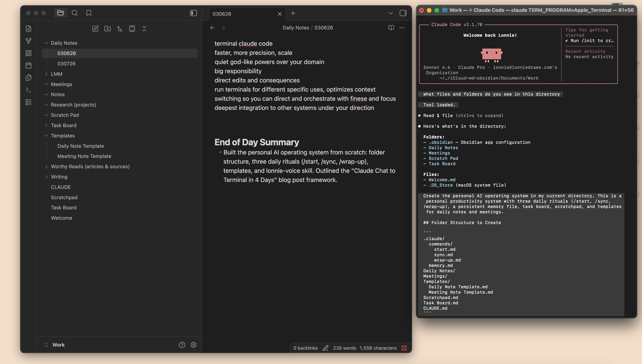The image size is (642, 364).
Task: Click the editing mode pencil in status bar
Action: click(x=325, y=348)
